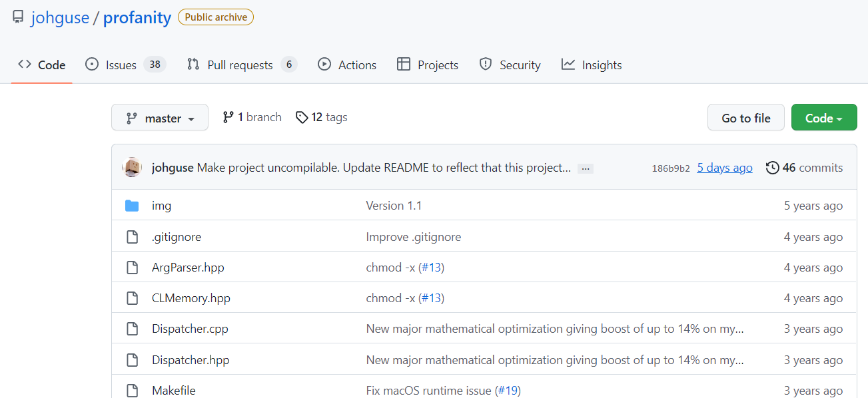Click the history clock icon beside commits

[x=772, y=168]
